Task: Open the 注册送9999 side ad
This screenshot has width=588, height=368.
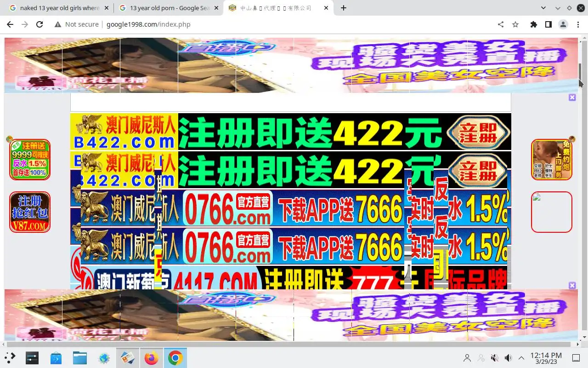Action: point(30,159)
